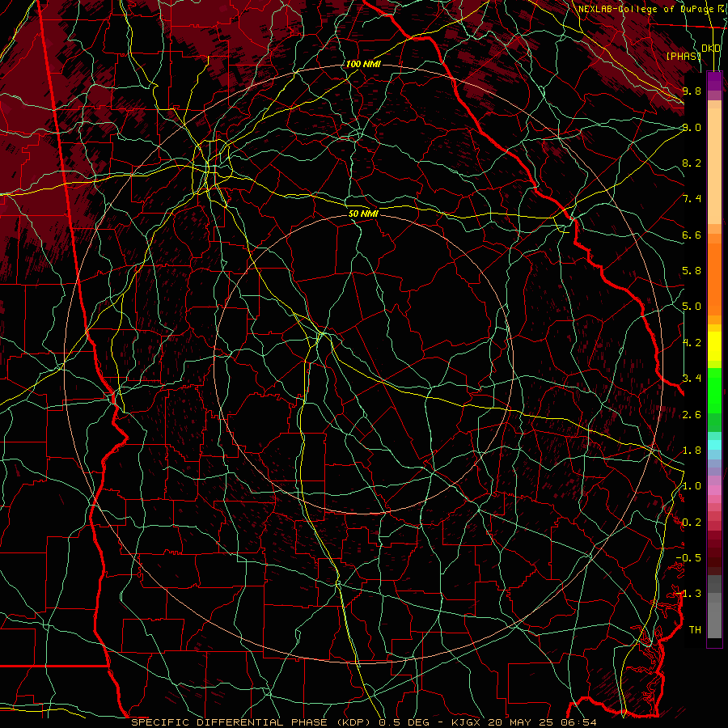Click the 4.2 value on the scale
The height and width of the screenshot is (728, 728).
pos(692,343)
